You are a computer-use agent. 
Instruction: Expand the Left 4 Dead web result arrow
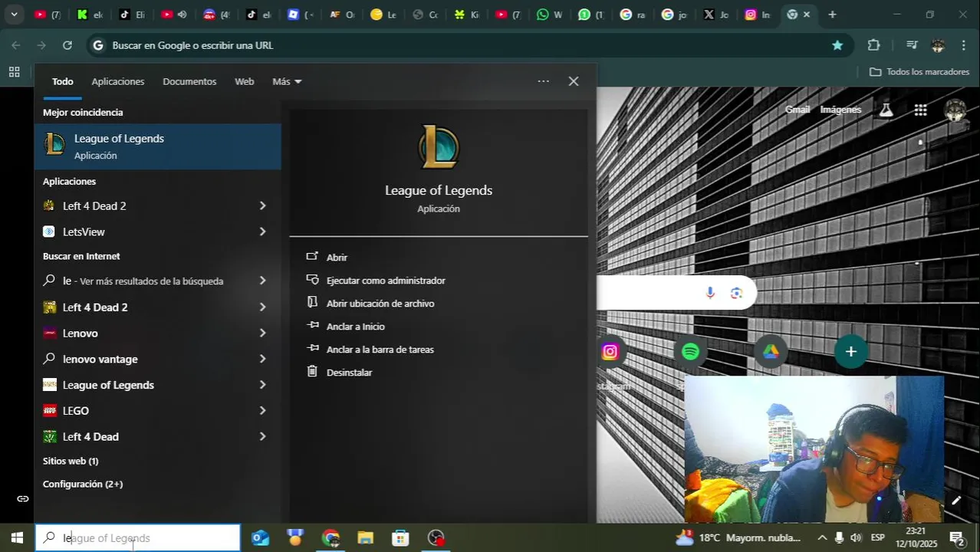click(262, 436)
